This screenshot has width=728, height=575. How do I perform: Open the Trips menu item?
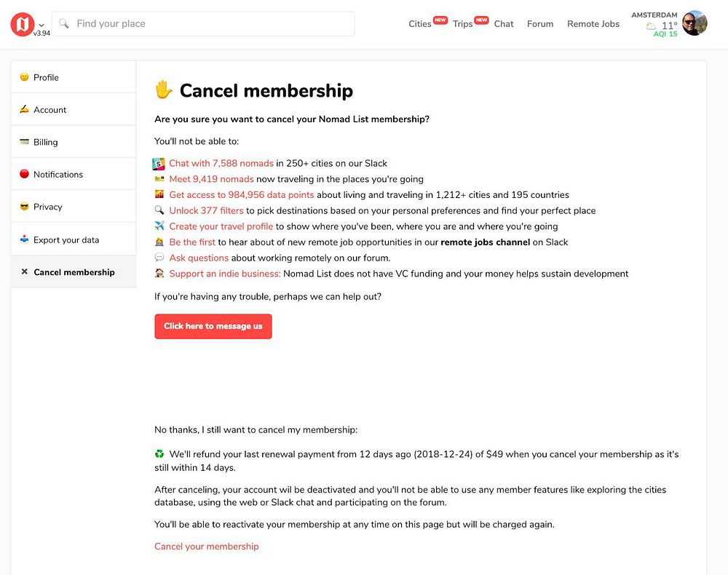click(463, 24)
